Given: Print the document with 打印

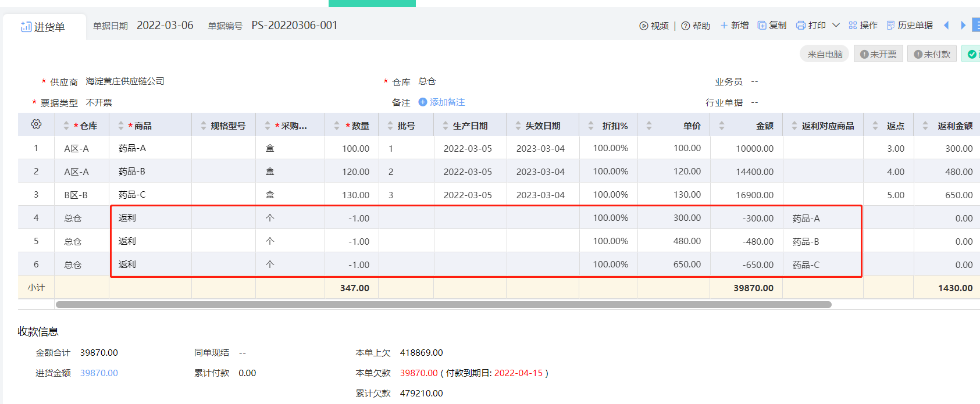Looking at the screenshot, I should [811, 26].
